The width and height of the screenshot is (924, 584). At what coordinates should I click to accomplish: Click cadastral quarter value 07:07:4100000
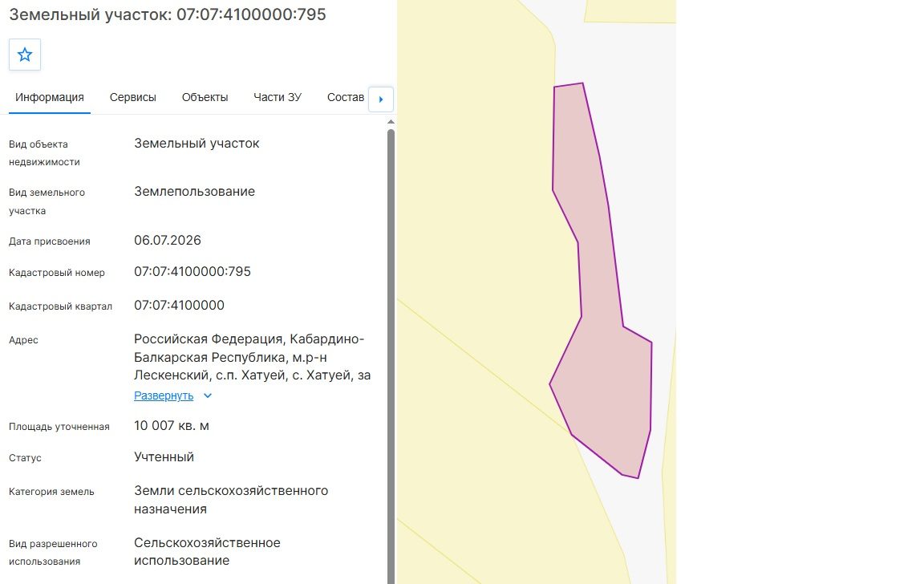tap(179, 306)
